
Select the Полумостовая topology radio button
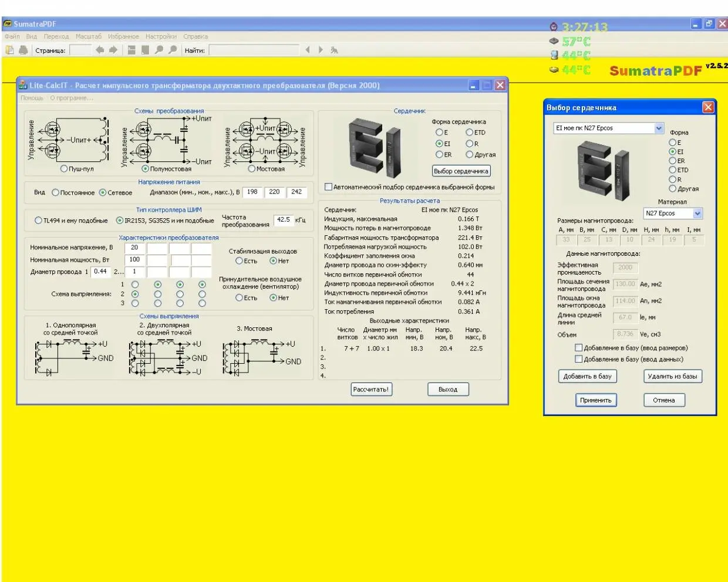(x=145, y=169)
